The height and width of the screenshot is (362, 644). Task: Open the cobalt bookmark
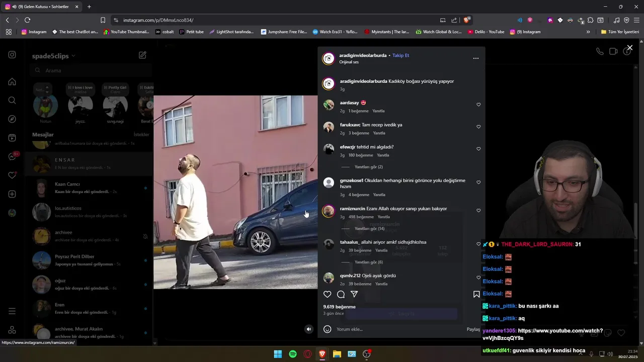[x=165, y=32]
